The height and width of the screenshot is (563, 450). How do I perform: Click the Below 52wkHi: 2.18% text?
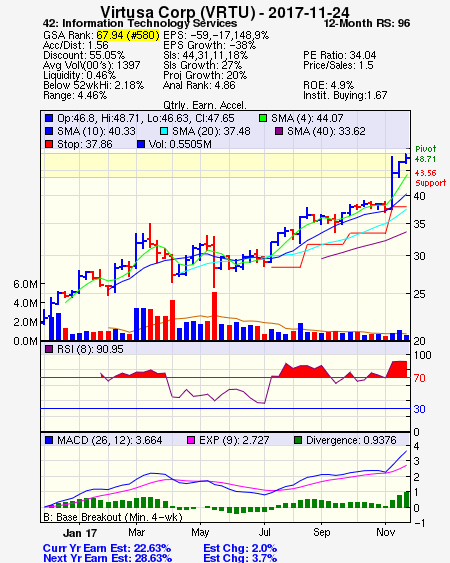[93, 85]
